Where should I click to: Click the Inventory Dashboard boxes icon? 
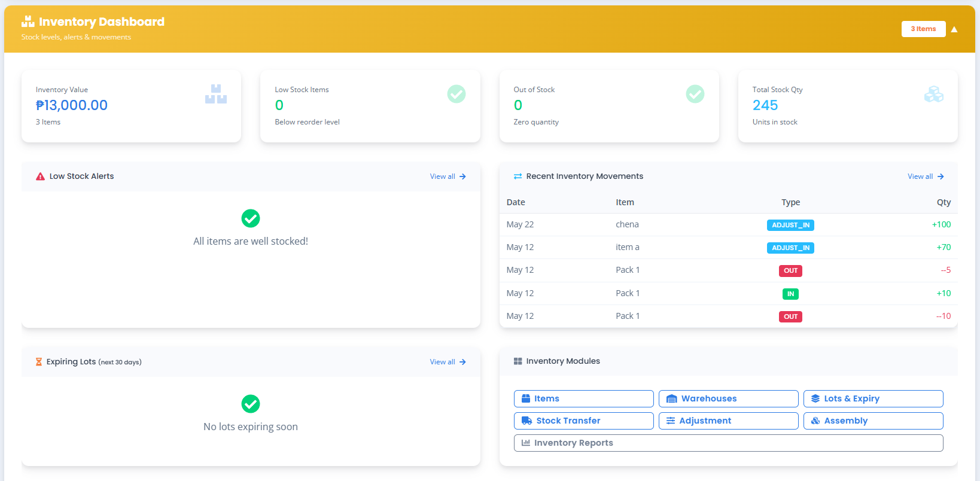coord(28,22)
